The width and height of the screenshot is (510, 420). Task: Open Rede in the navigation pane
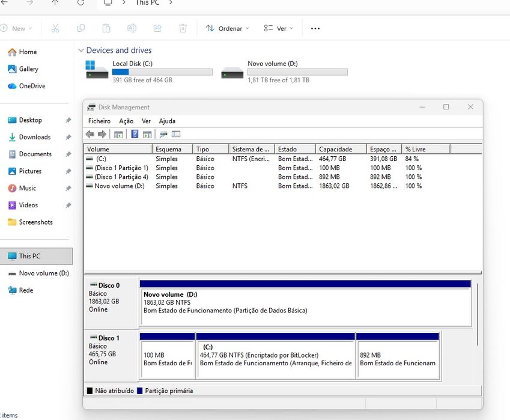pos(20,290)
